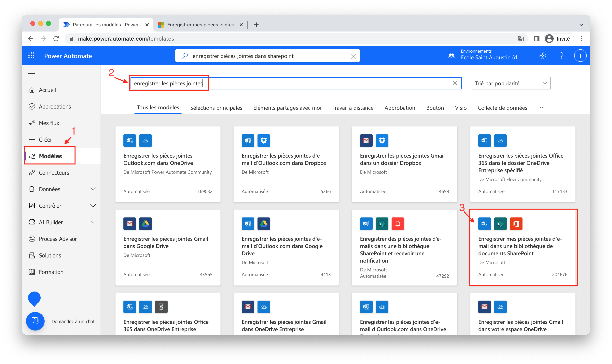This screenshot has height=364, width=612.
Task: Clear the top header search field
Action: 353,56
